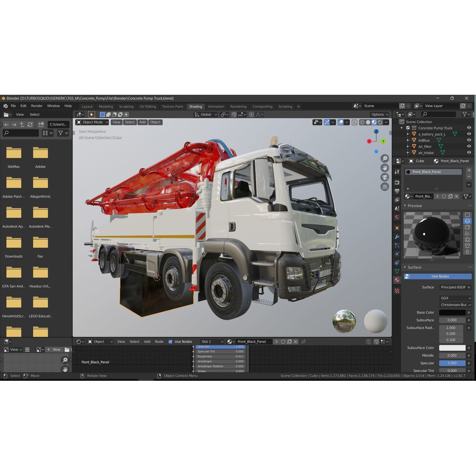The height and width of the screenshot is (476, 476).
Task: Toggle Options in viewport header
Action: coord(378,114)
